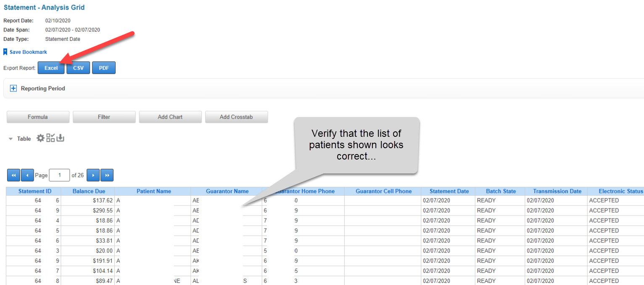
Task: Jump to the last results page
Action: point(107,175)
